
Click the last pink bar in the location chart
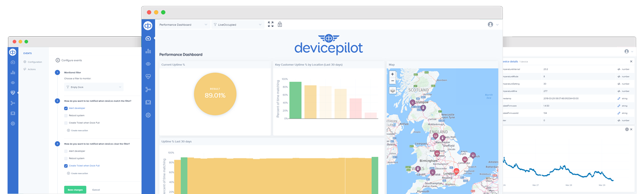tap(371, 115)
